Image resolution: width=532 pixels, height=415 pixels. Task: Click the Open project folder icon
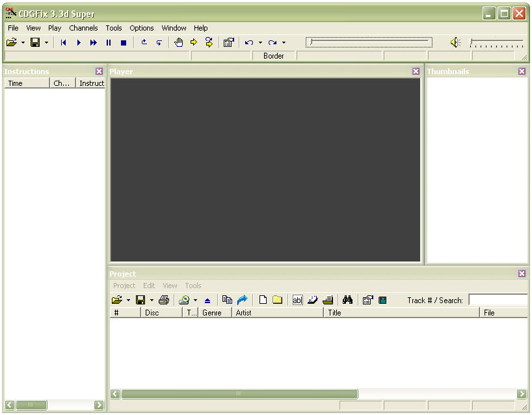click(117, 300)
